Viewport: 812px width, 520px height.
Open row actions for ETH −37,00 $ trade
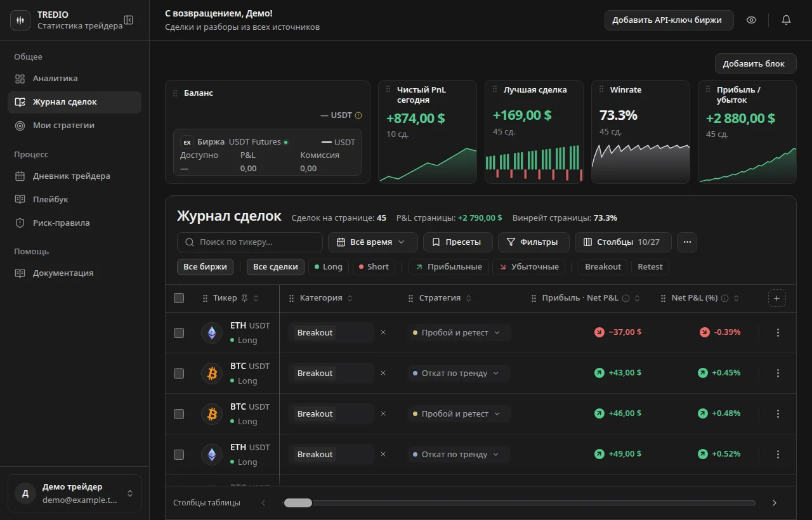(778, 332)
